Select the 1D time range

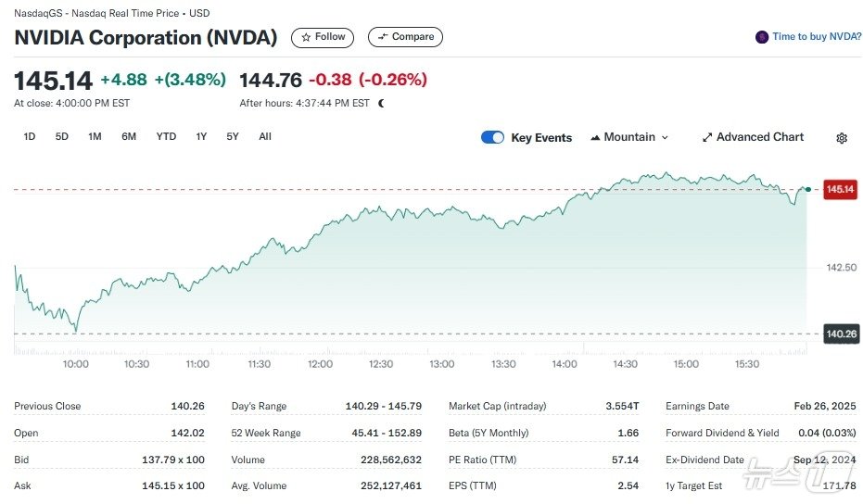coord(30,137)
